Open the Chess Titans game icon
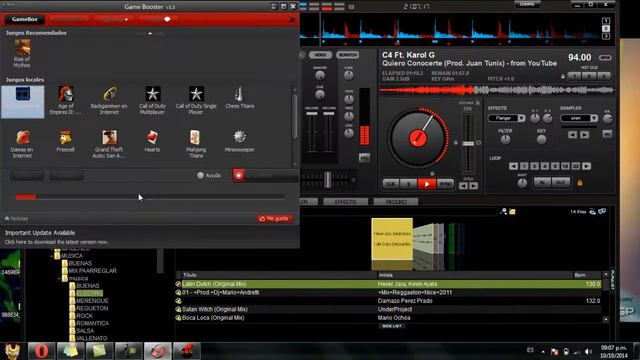Screen dimensions: 640x360 tap(240, 98)
